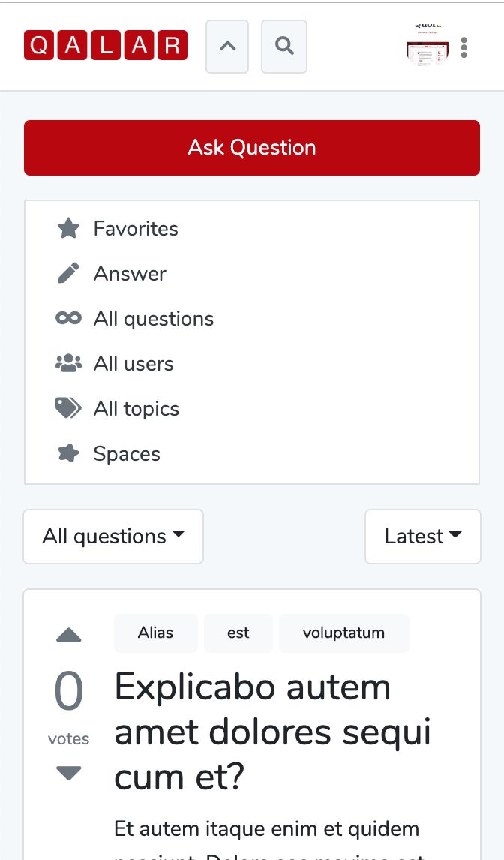Viewport: 504px width, 860px height.
Task: Collapse the navigation with the chevron-up button
Action: tap(227, 47)
